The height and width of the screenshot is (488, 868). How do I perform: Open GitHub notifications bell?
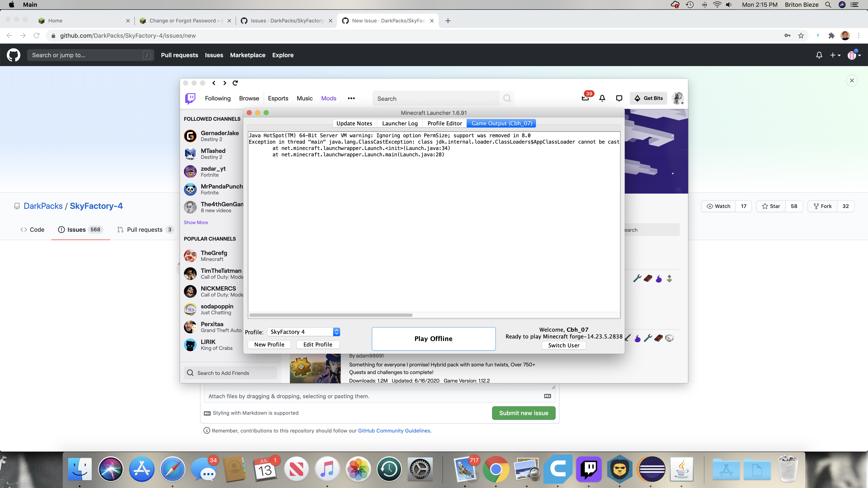coord(819,55)
